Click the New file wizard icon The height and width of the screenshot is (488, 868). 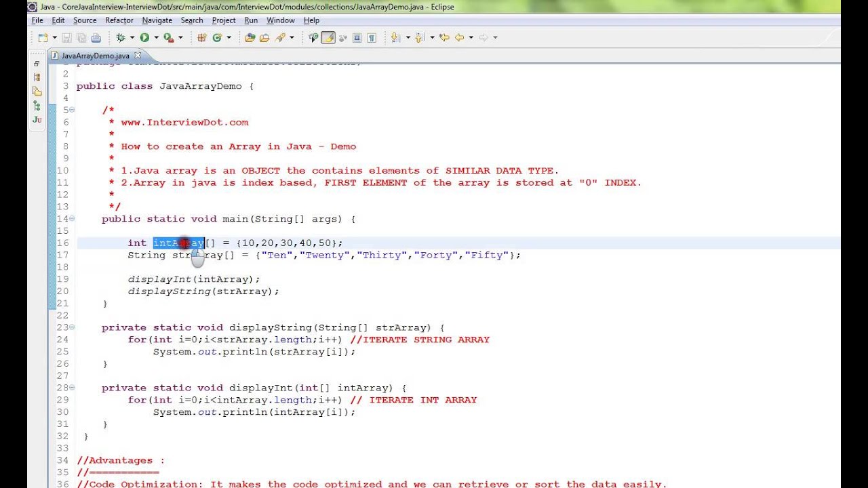point(42,38)
